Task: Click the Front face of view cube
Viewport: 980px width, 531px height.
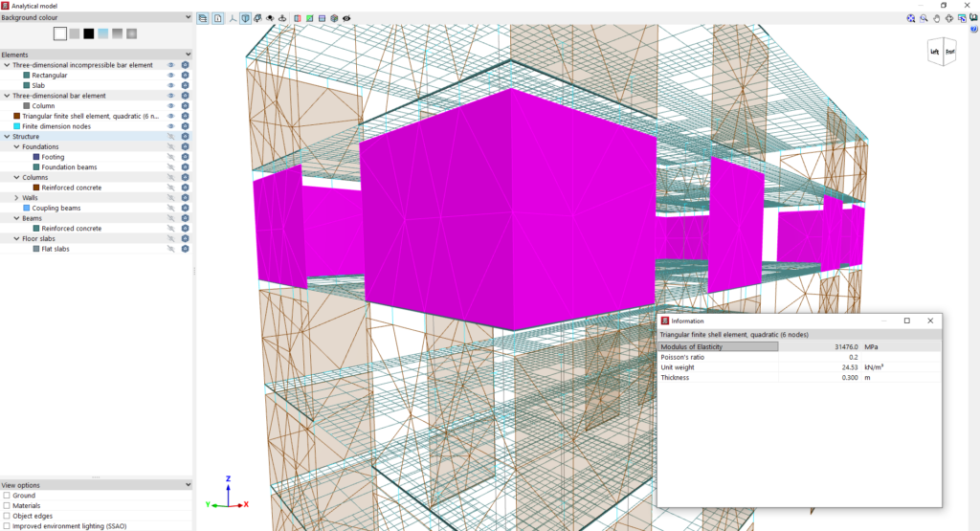Action: click(x=949, y=52)
